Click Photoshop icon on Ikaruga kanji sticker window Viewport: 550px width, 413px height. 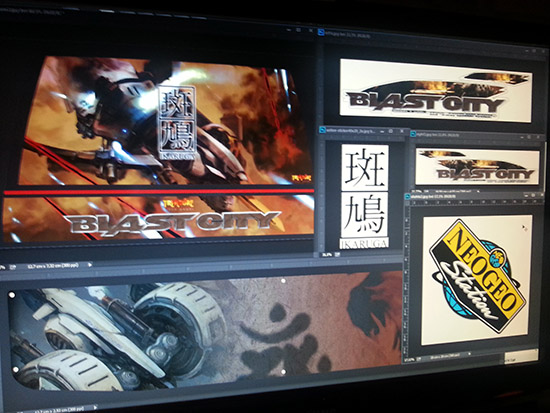pos(322,130)
